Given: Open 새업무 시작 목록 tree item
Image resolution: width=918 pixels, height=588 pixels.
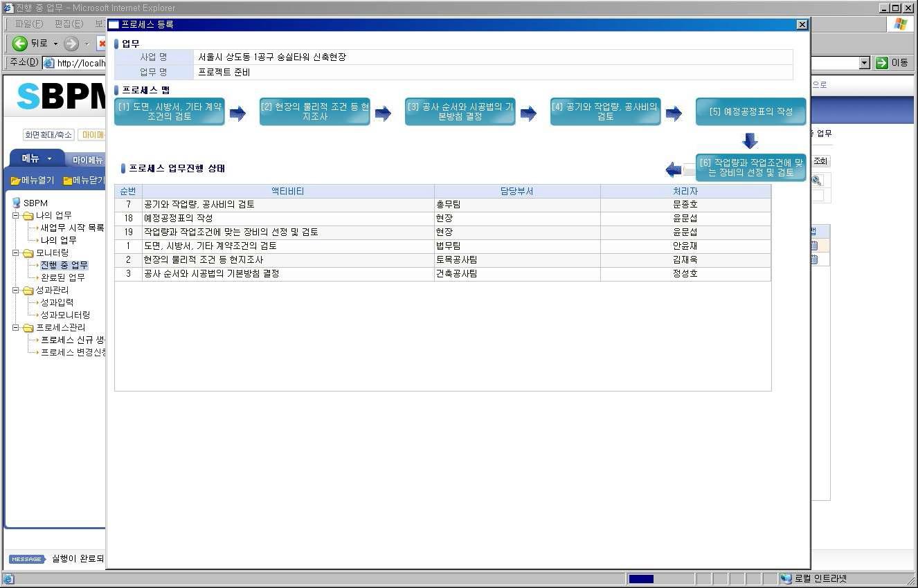Looking at the screenshot, I should [72, 228].
